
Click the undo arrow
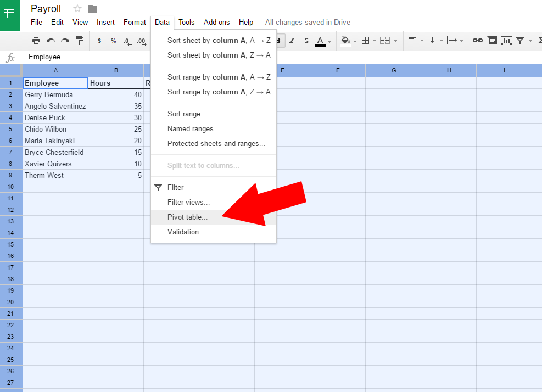coord(51,41)
